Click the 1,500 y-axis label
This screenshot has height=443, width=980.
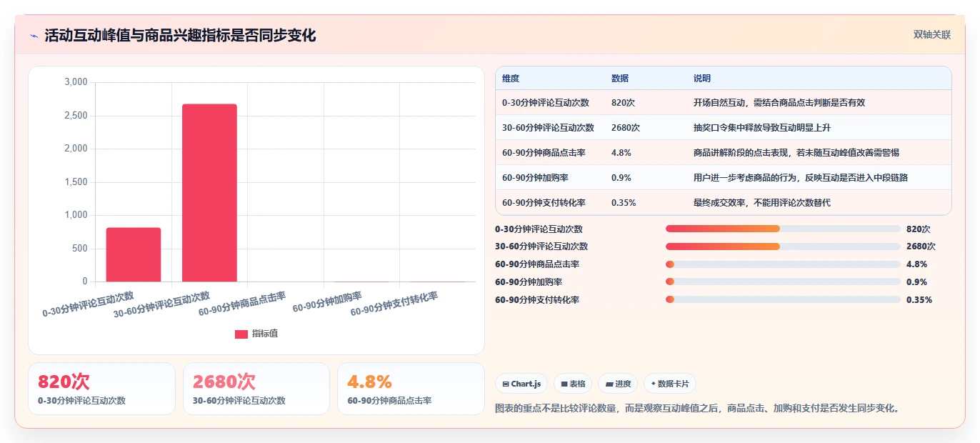(76, 182)
